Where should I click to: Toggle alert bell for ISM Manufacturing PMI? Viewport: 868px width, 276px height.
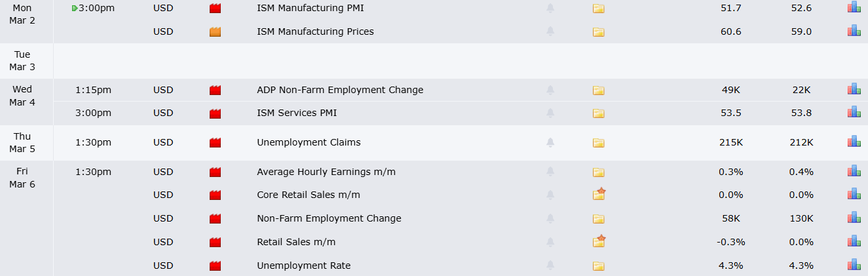[x=550, y=9]
